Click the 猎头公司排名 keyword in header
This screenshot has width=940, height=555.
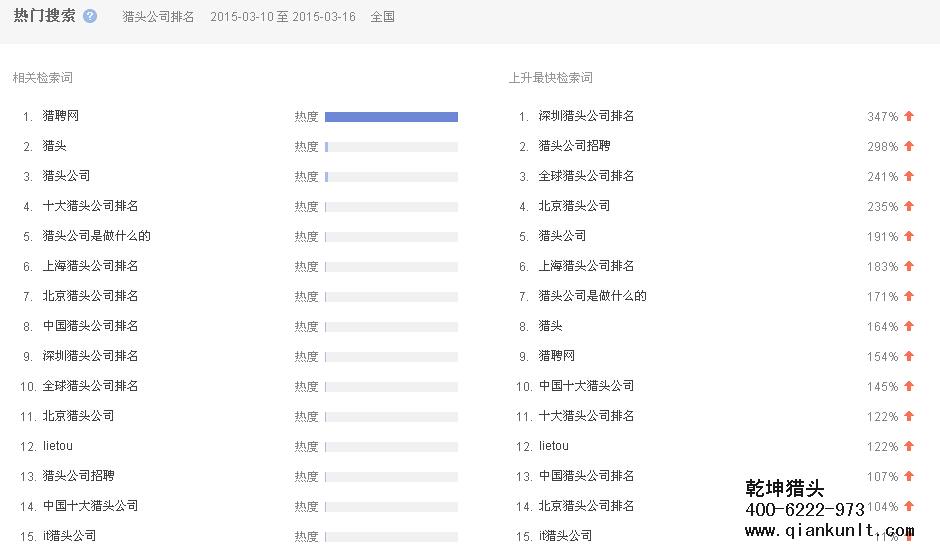(158, 17)
